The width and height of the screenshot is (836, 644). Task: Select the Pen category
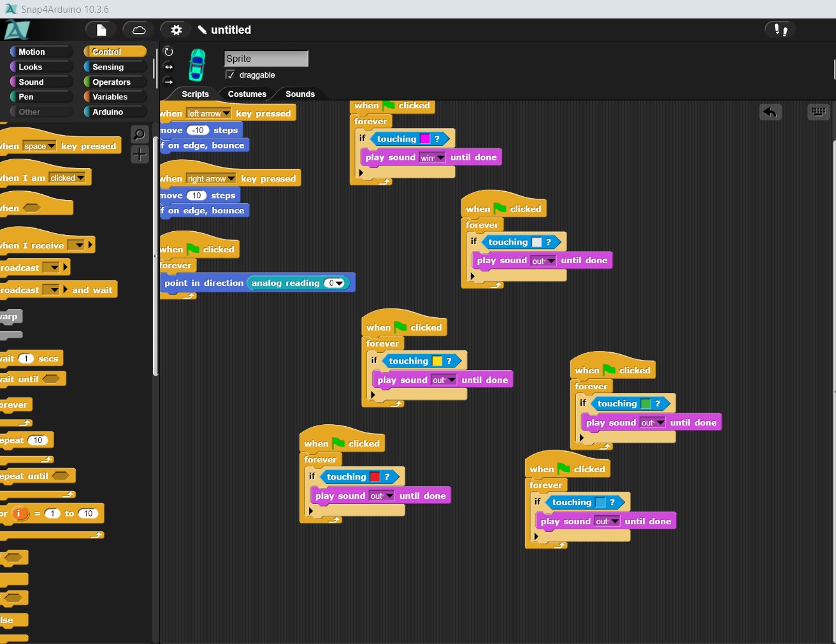pyautogui.click(x=41, y=97)
